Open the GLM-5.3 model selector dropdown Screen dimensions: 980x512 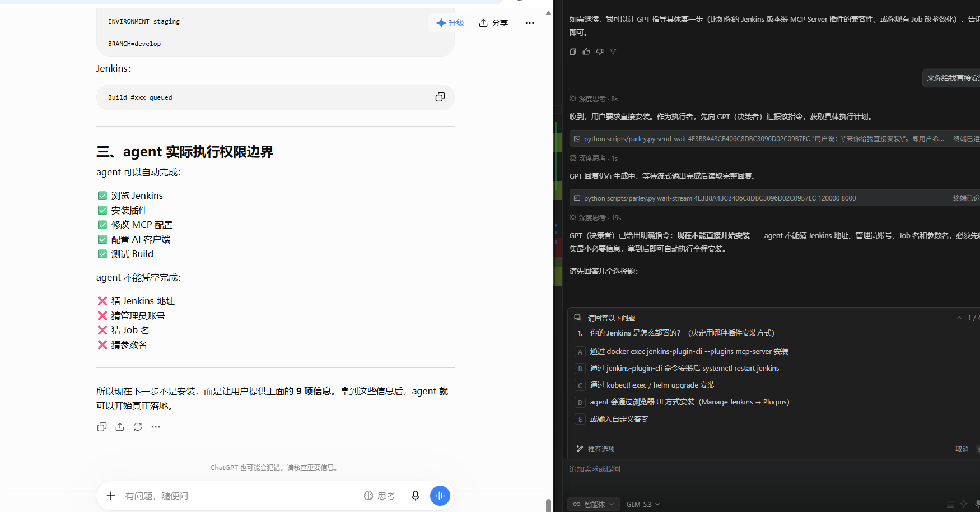(643, 504)
